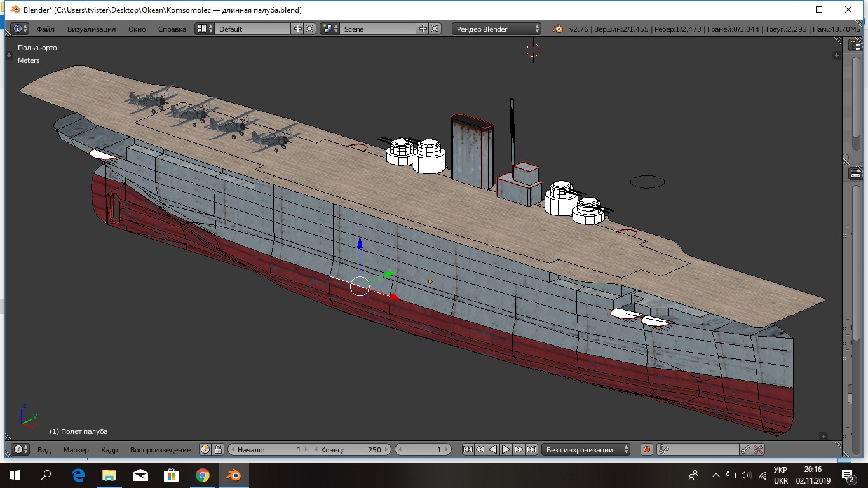The image size is (868, 488).
Task: Toggle automatic keyframe recording button
Action: point(647,449)
